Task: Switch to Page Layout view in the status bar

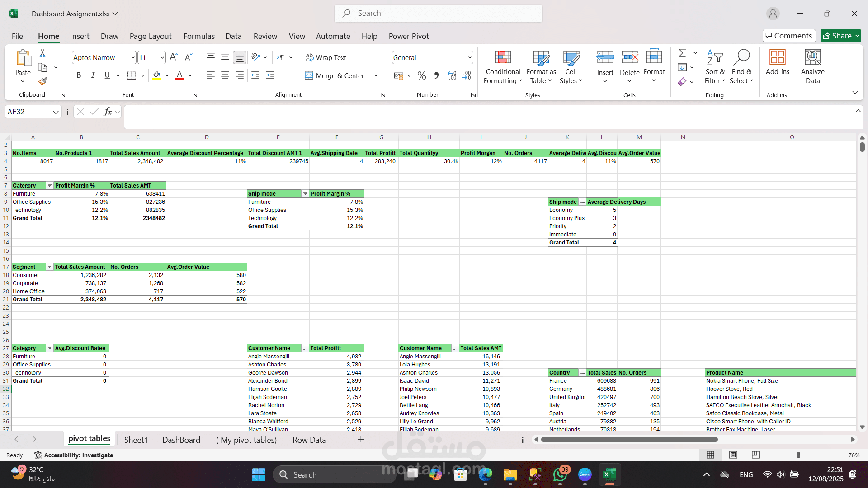Action: [733, 455]
